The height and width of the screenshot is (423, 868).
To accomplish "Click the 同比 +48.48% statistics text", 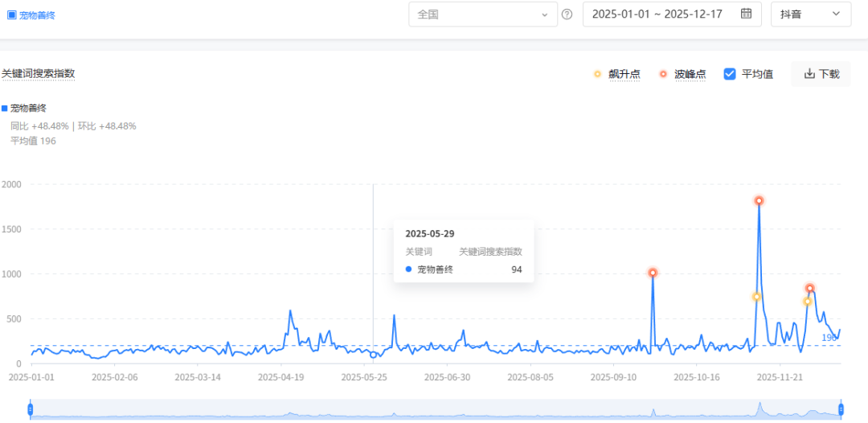I will [x=40, y=126].
